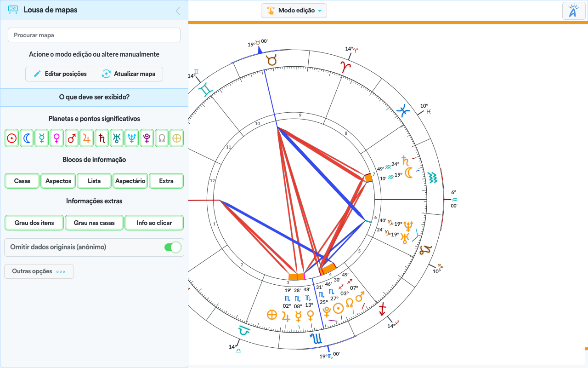This screenshot has height=368, width=588.
Task: Toggle the Moon planet icon
Action: pos(27,138)
